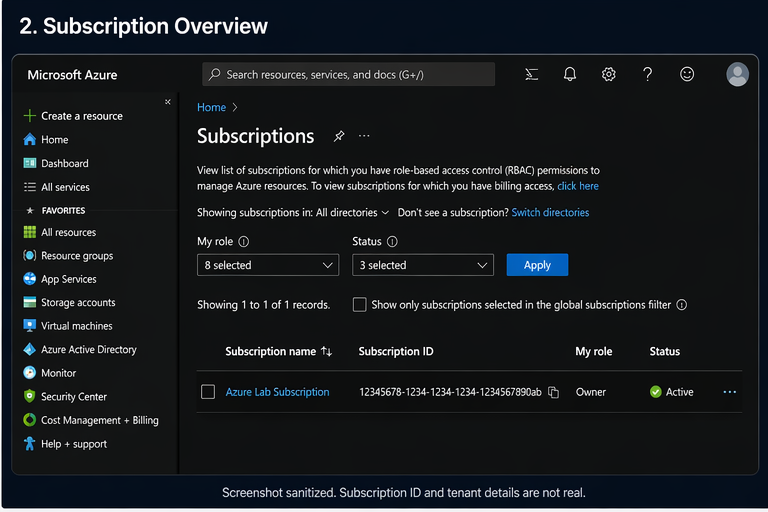
Task: Click the Dashboard icon in sidebar
Action: point(29,163)
